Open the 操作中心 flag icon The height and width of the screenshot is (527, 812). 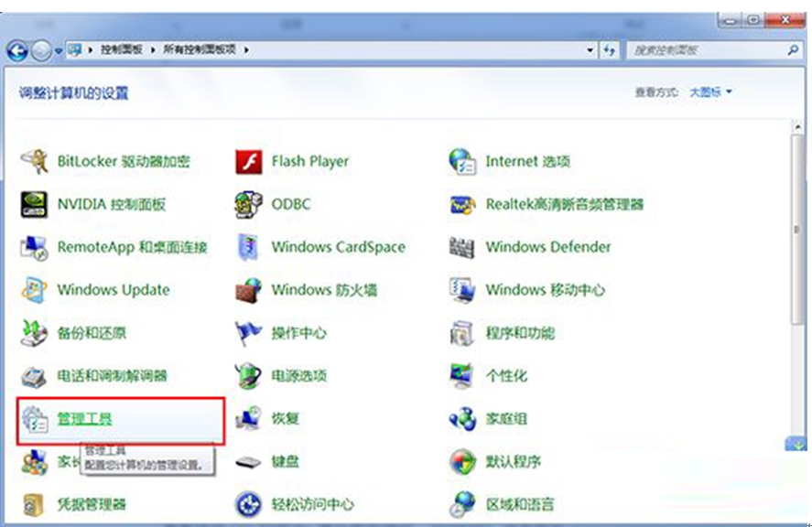[249, 333]
